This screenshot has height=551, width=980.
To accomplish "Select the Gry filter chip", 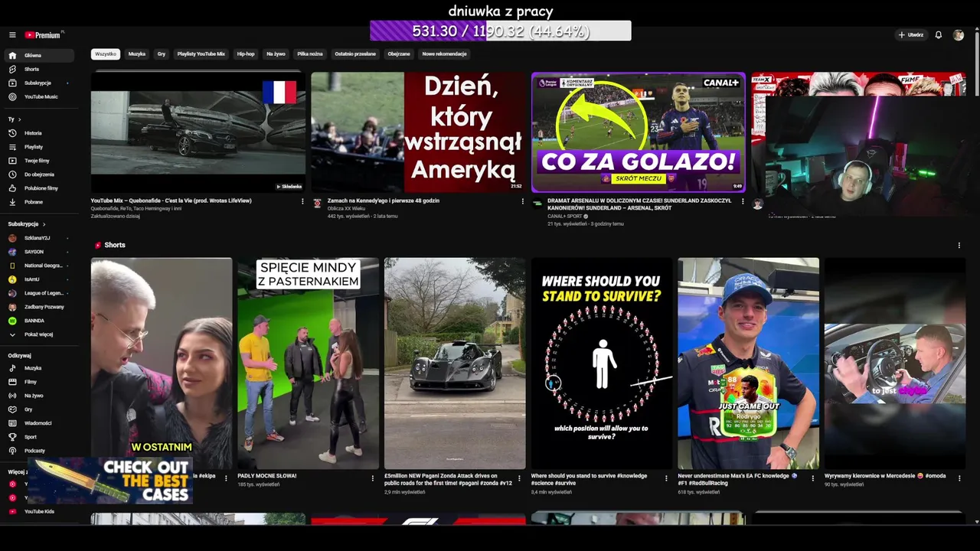I will [x=162, y=54].
